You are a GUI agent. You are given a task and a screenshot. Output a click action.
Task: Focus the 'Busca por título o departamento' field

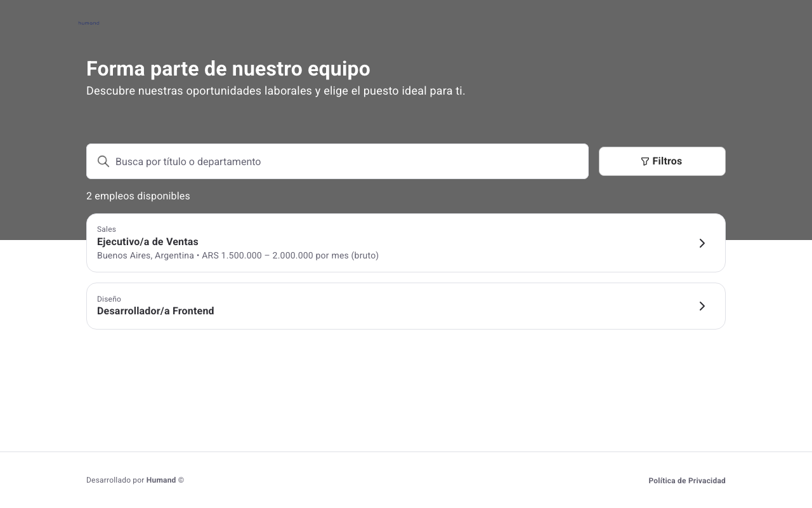(x=337, y=161)
